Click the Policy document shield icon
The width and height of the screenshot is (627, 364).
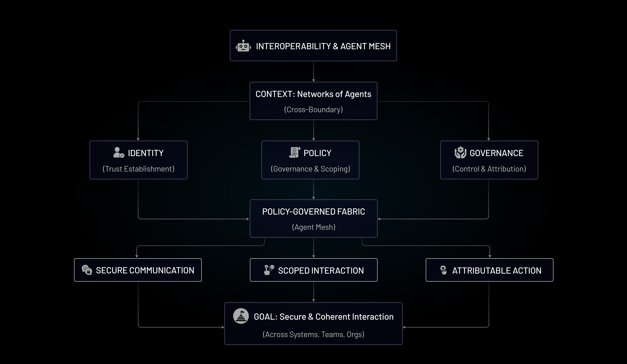point(295,152)
